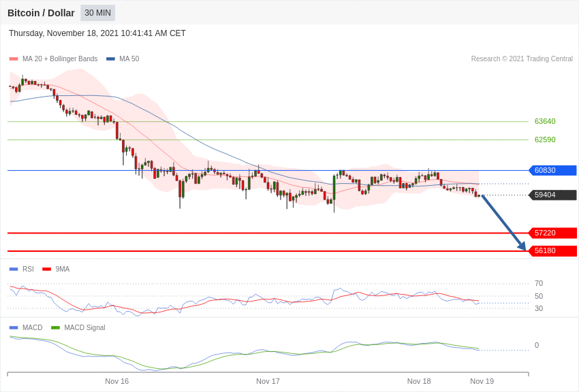Click the MA 50 blue legend swatch
Screen dimensions: 579x392
110,59
